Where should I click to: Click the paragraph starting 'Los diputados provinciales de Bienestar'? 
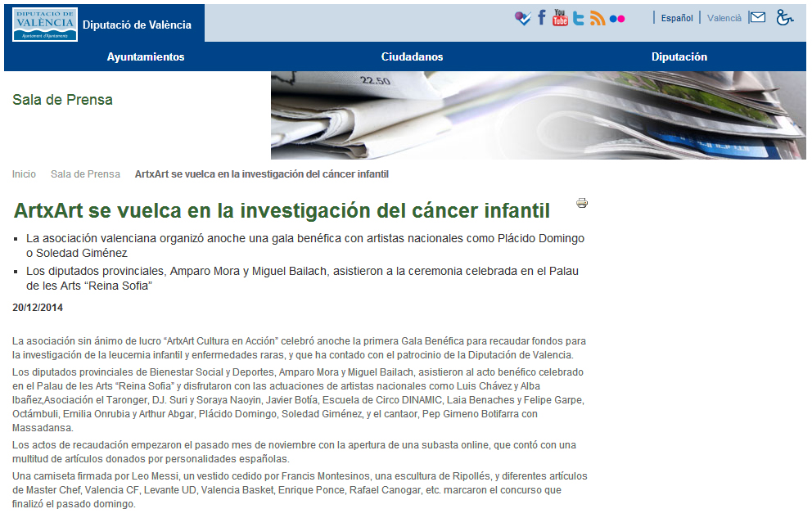[298, 399]
